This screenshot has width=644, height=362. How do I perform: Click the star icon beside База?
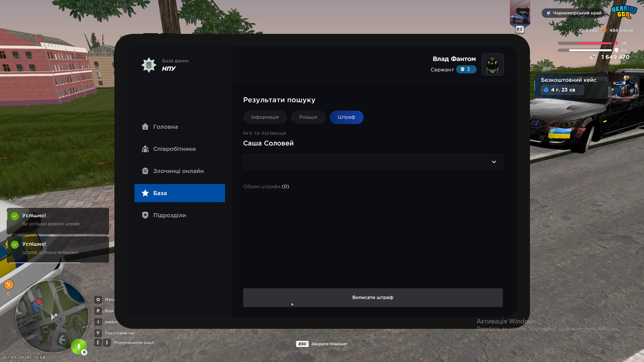145,193
